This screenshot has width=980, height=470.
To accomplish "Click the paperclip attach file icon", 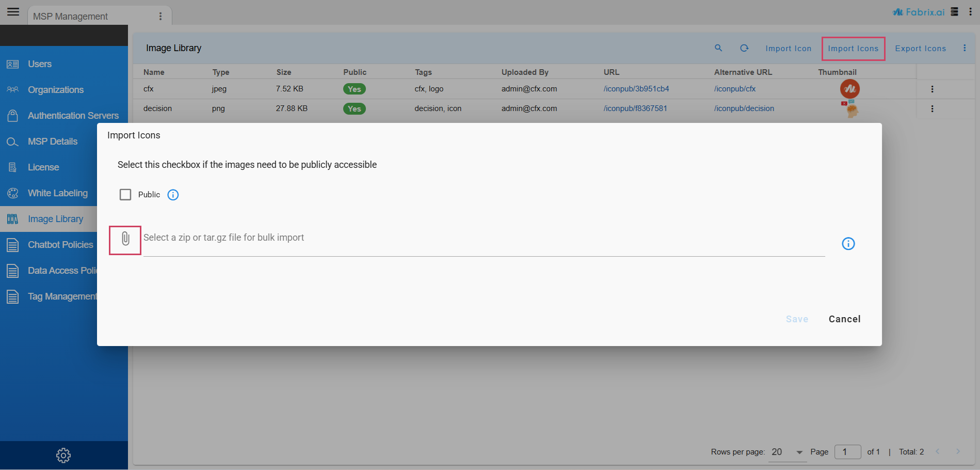I will click(x=125, y=239).
